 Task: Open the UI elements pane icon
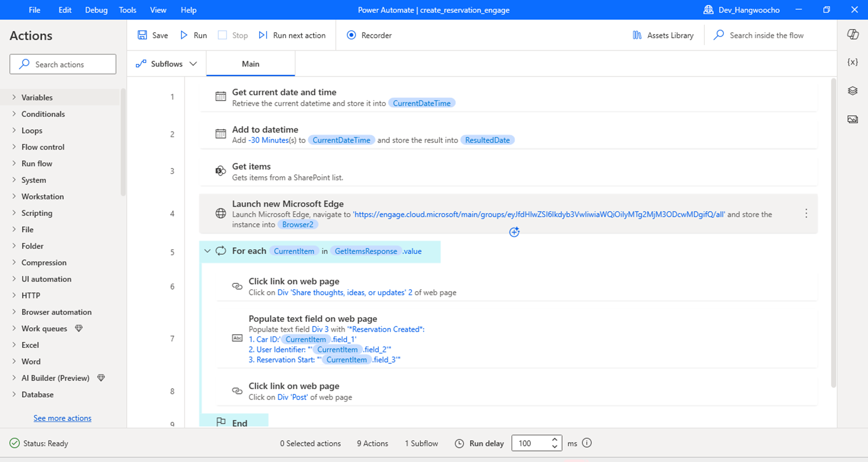coord(853,91)
